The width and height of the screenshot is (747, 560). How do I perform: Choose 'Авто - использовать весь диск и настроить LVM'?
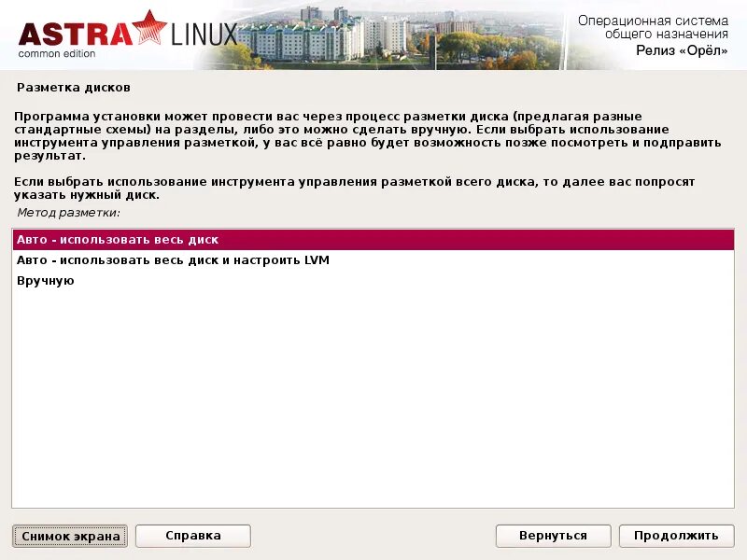tap(373, 260)
